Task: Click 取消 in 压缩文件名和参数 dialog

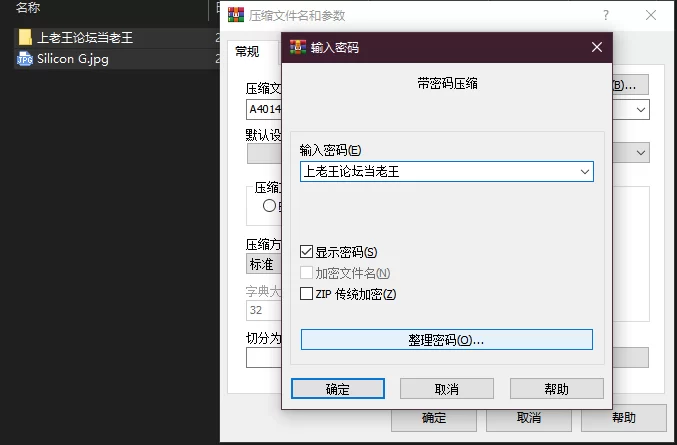Action: pos(529,418)
